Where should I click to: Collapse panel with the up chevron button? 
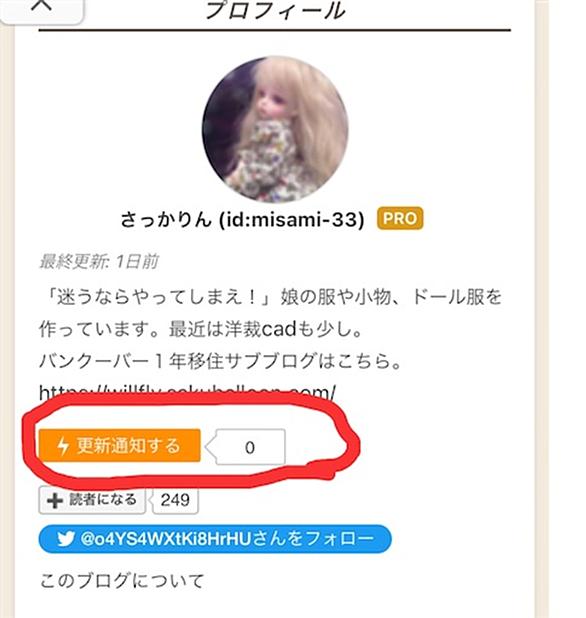(41, 8)
